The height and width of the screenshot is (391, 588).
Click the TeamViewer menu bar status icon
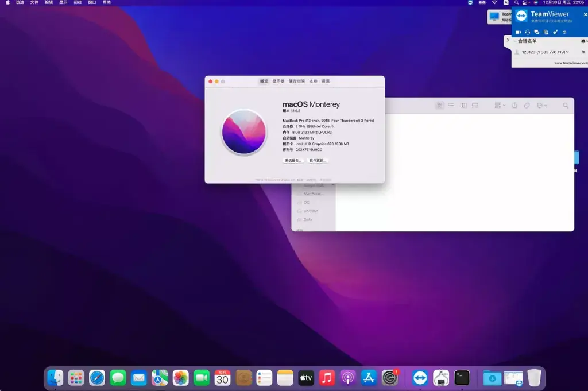(x=470, y=3)
